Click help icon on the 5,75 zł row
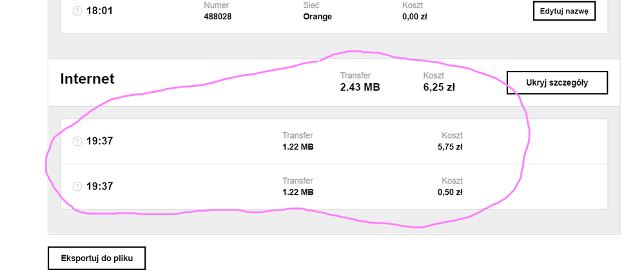 [x=77, y=141]
